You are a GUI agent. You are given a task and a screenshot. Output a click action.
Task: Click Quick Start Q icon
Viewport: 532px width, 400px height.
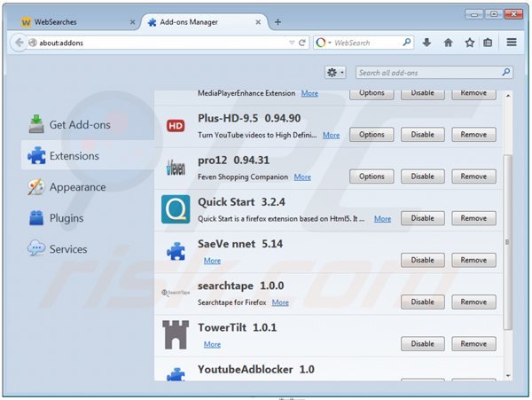click(x=176, y=209)
